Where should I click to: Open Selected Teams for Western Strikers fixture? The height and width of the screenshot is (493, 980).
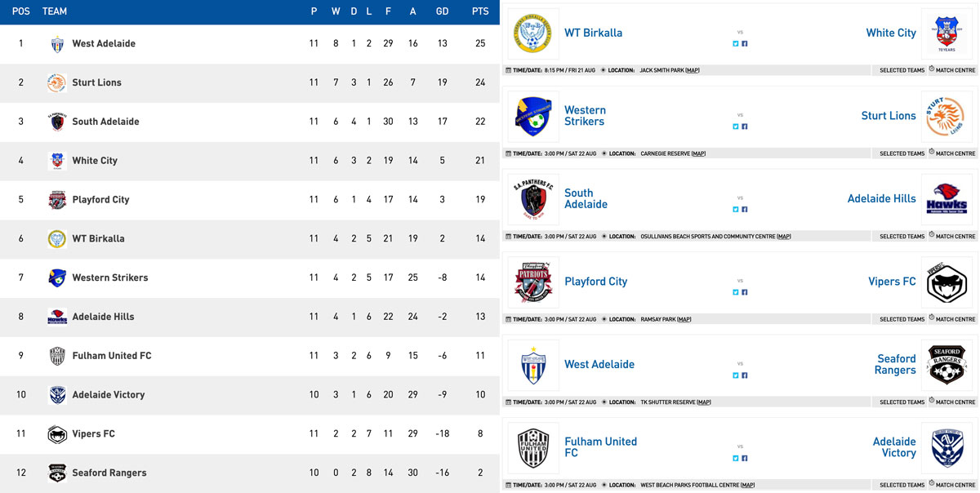[902, 153]
